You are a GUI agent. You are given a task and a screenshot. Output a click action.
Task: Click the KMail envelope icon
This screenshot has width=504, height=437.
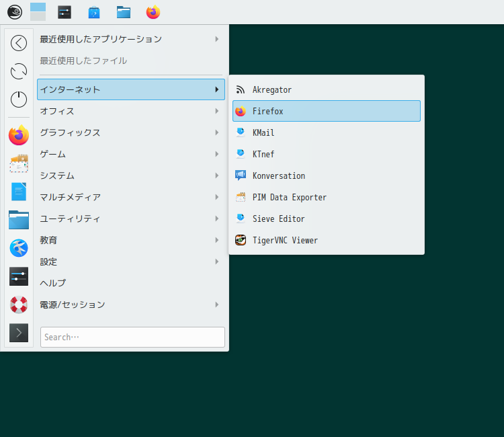[241, 132]
